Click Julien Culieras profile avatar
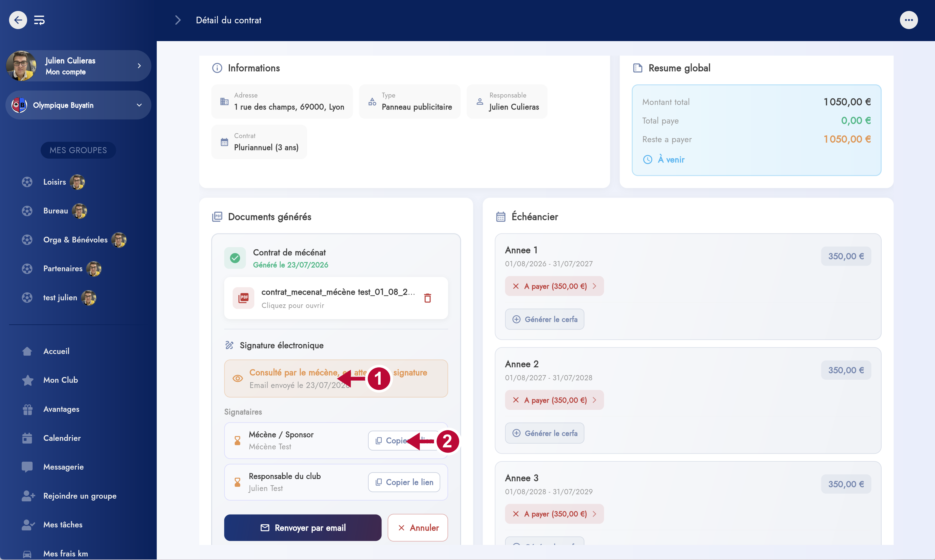The image size is (935, 560). pyautogui.click(x=21, y=66)
